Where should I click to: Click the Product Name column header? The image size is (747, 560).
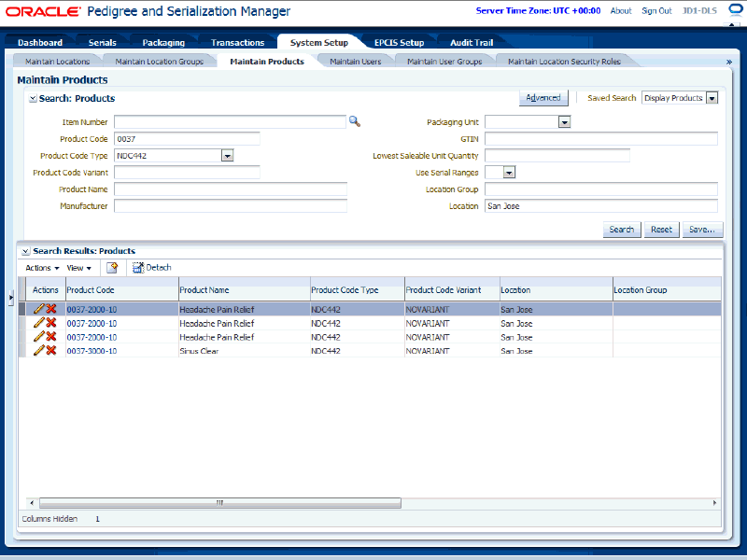coord(245,290)
